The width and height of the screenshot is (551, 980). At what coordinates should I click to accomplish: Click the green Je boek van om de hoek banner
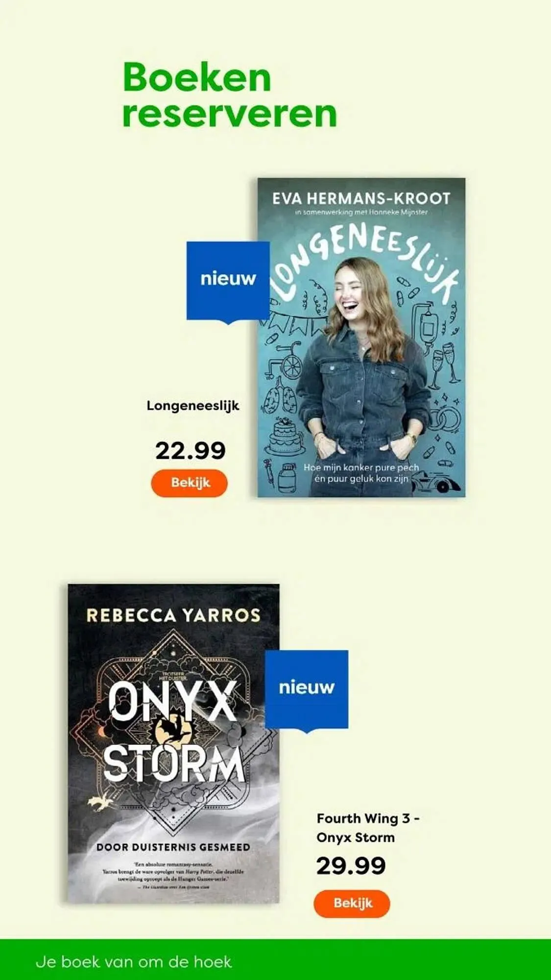[x=275, y=959]
